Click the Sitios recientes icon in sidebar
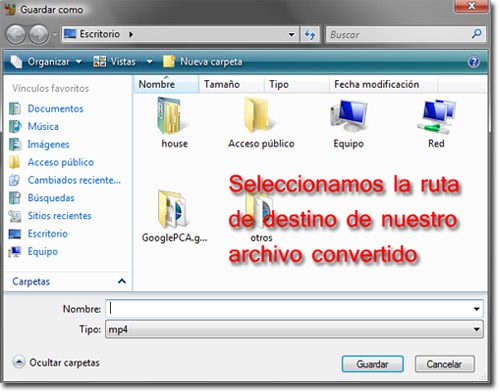Image resolution: width=500 pixels, height=392 pixels. coord(15,216)
